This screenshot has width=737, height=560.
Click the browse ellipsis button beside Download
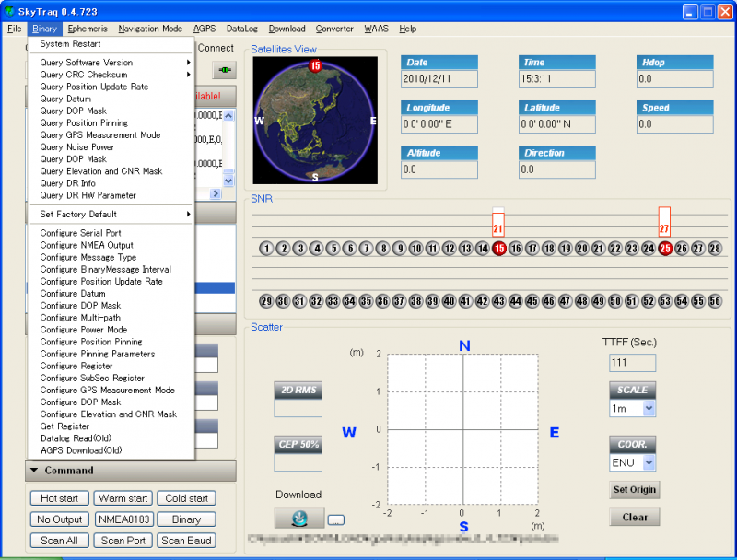tap(335, 520)
